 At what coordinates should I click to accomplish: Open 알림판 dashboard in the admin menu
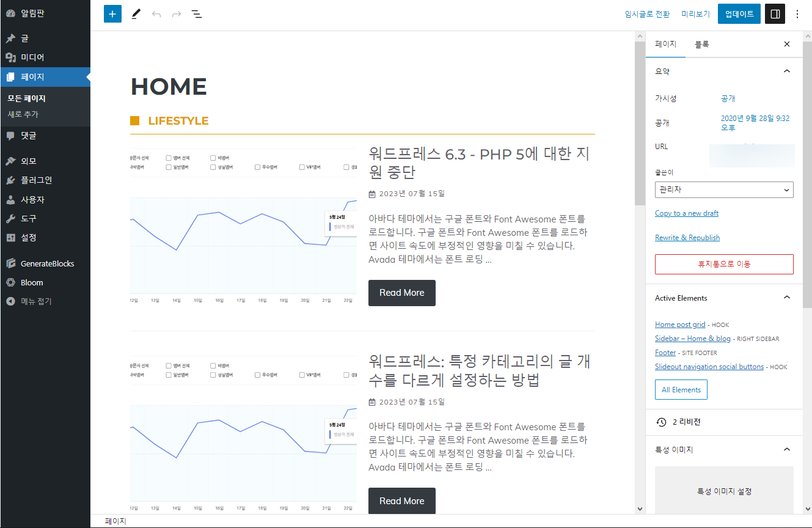pyautogui.click(x=45, y=13)
